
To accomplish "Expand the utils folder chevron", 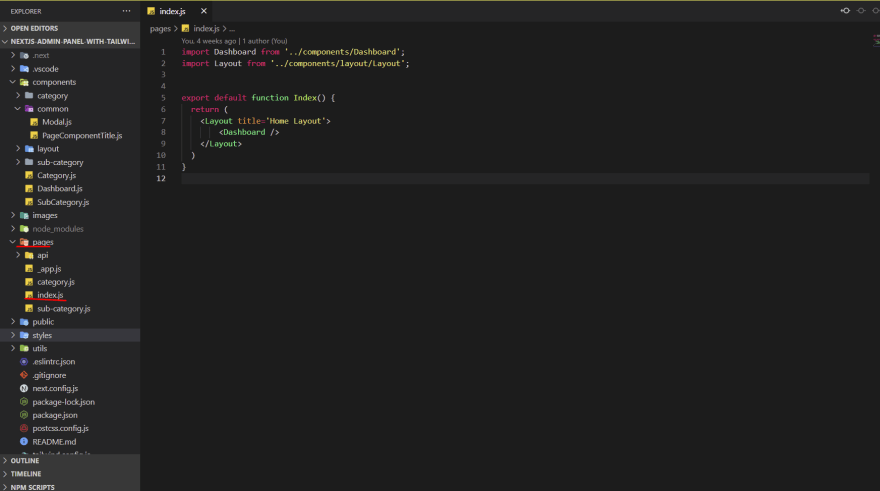I will (x=13, y=348).
